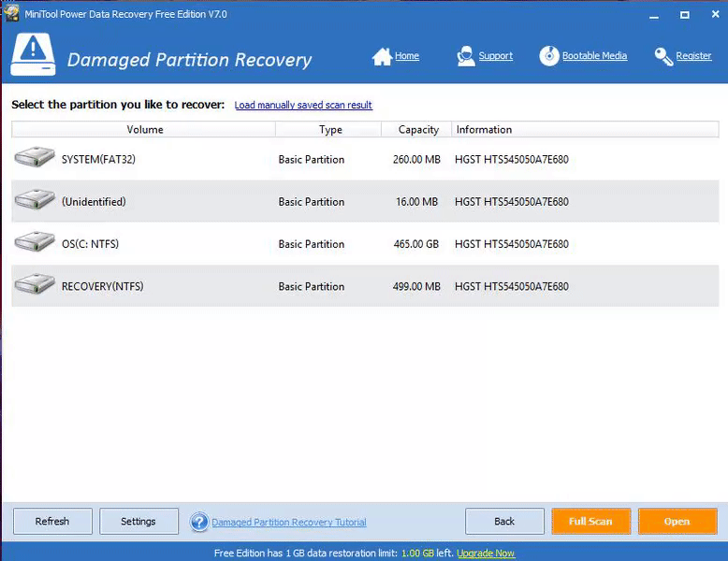Click HGST info in the RECOVERY(NTFS) row
The height and width of the screenshot is (561, 728).
512,286
